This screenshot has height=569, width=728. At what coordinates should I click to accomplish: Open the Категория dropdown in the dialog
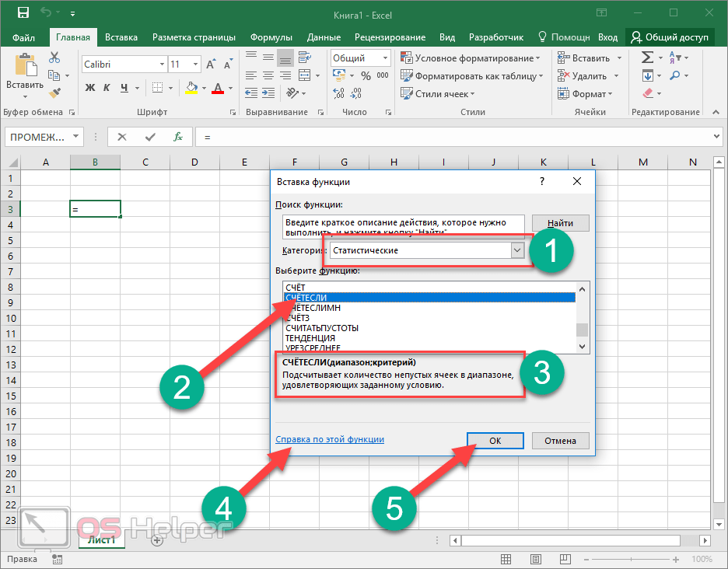(517, 250)
